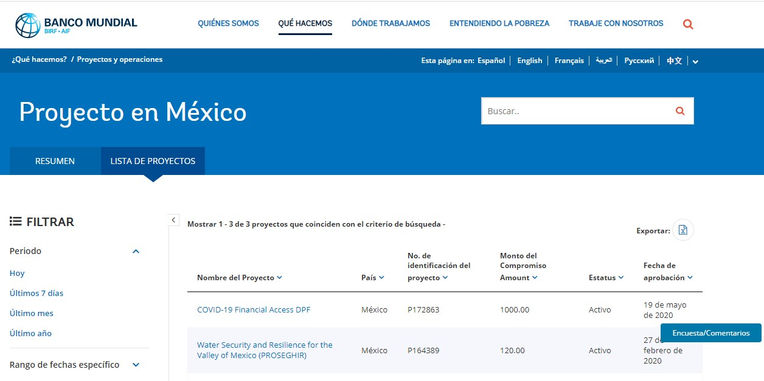Click Proyecto en México heading

click(133, 113)
